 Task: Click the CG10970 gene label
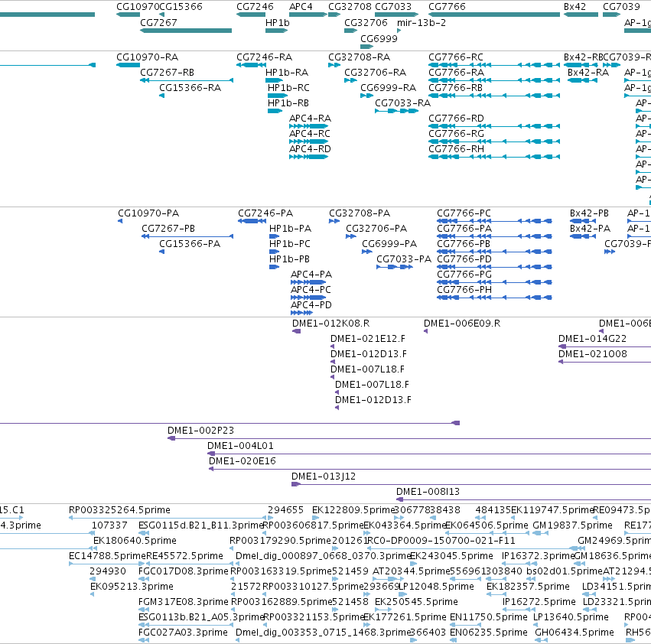(138, 7)
